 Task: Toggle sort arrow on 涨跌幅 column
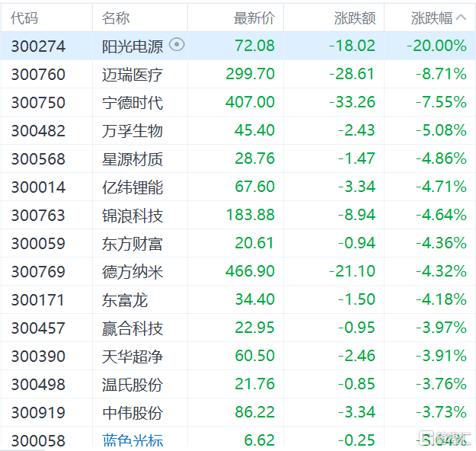461,18
